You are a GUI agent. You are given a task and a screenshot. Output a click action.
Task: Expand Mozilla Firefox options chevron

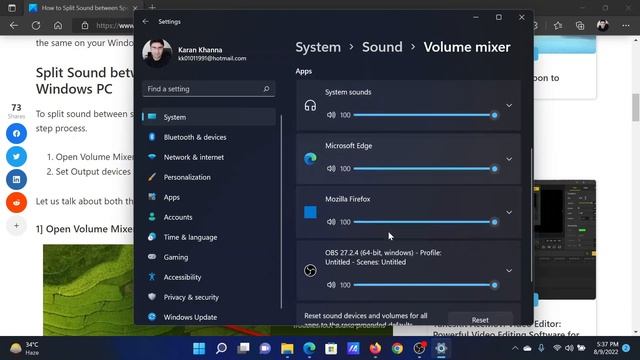point(509,213)
